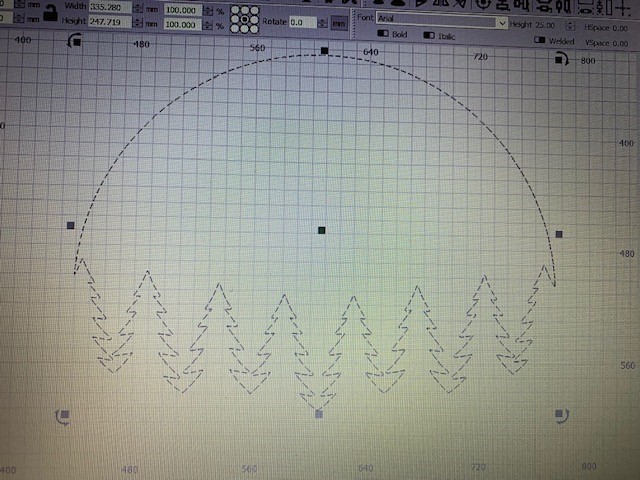
Task: Click the HSpace value 0.00
Action: [620, 28]
